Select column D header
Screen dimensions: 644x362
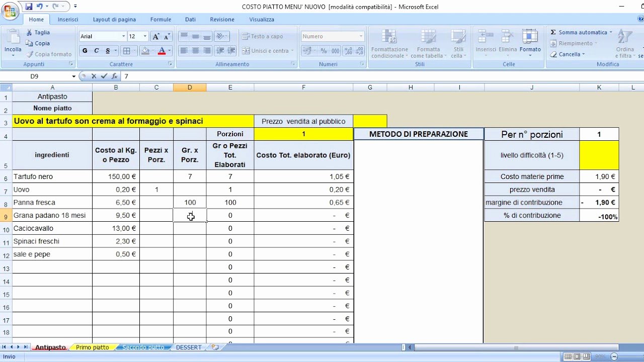point(190,87)
